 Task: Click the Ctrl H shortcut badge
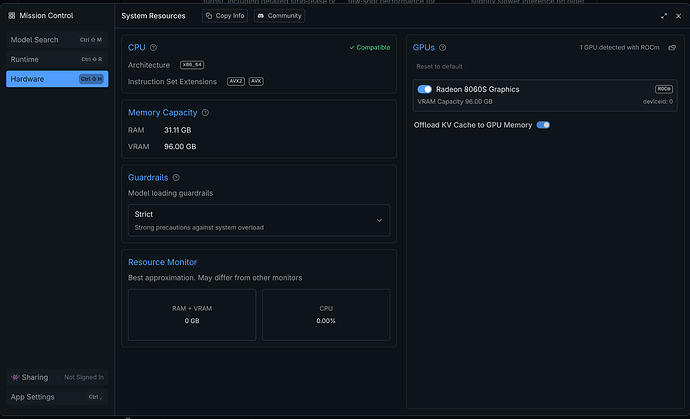91,79
